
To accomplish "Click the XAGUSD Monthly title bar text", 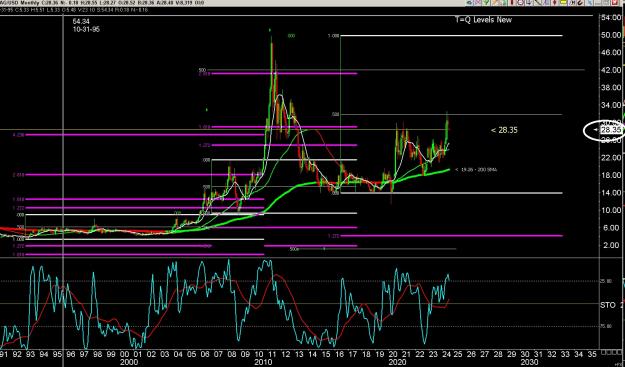I will click(x=102, y=3).
